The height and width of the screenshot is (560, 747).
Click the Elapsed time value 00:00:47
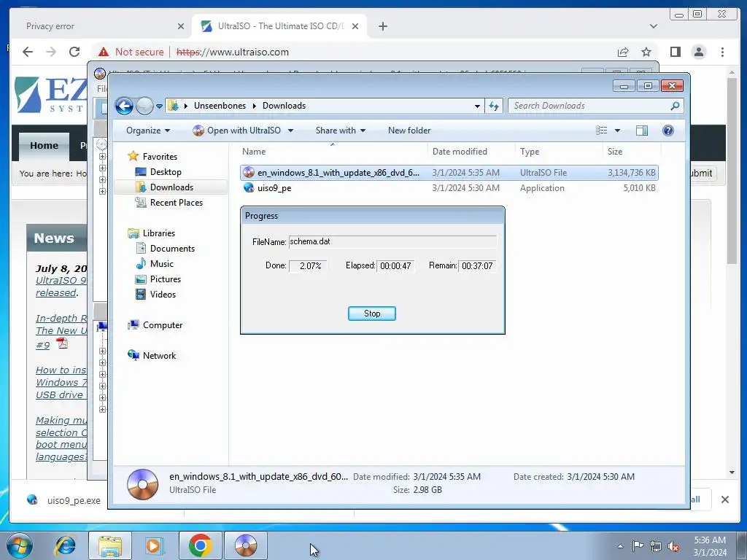(395, 265)
